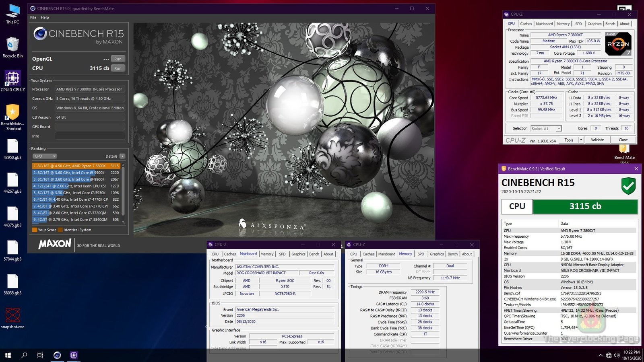Open the 43950.gb3 file icon
This screenshot has width=644, height=362.
point(12,147)
